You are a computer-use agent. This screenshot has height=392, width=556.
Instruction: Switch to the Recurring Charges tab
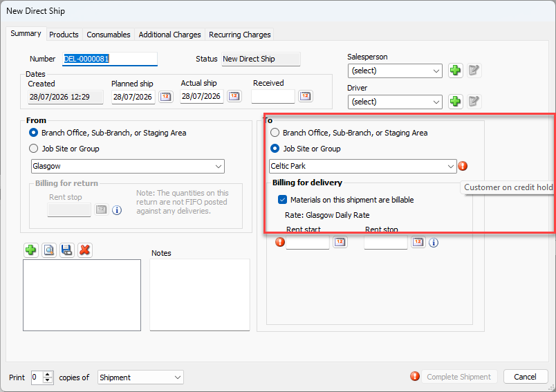240,35
